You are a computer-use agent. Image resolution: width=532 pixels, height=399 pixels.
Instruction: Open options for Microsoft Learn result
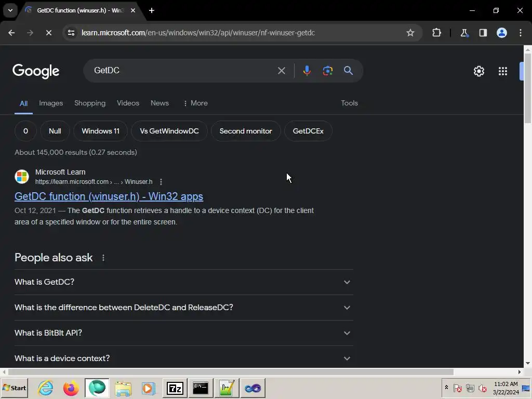161,182
